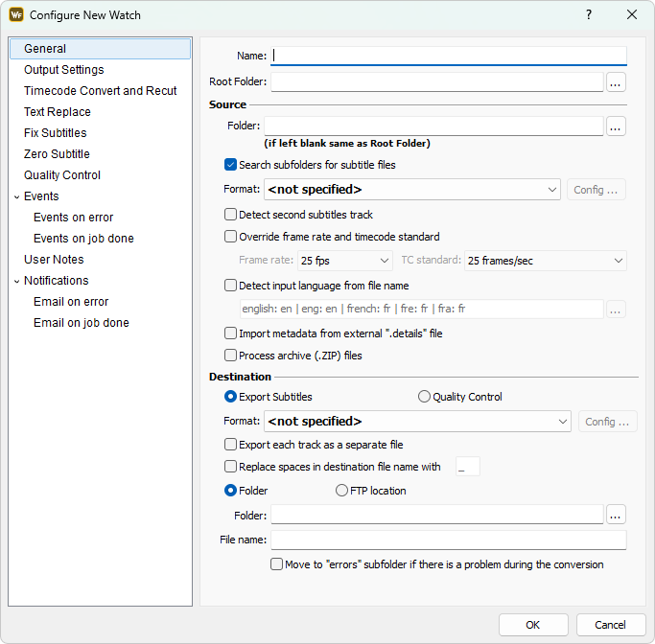Click the destination File name field

coord(448,540)
